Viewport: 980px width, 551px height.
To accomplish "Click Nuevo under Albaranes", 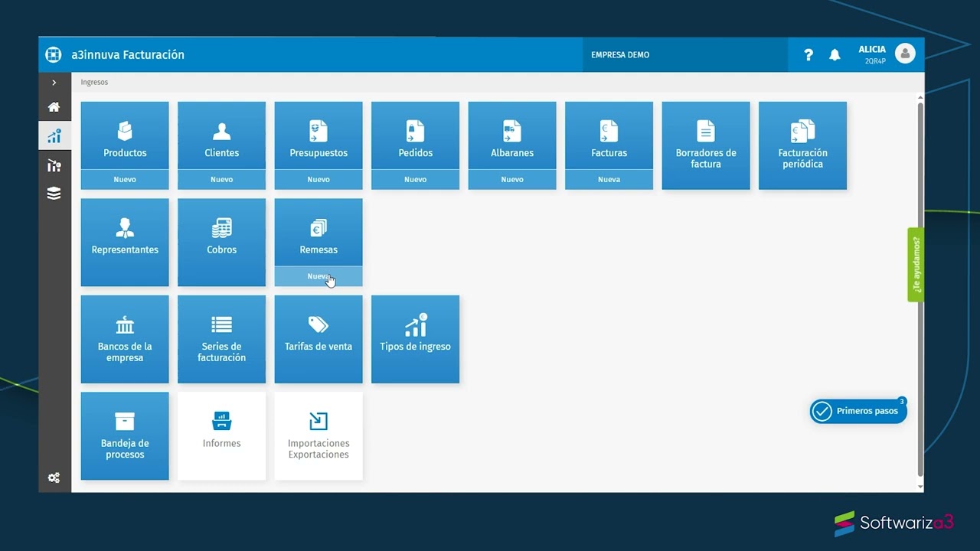I will 512,180.
